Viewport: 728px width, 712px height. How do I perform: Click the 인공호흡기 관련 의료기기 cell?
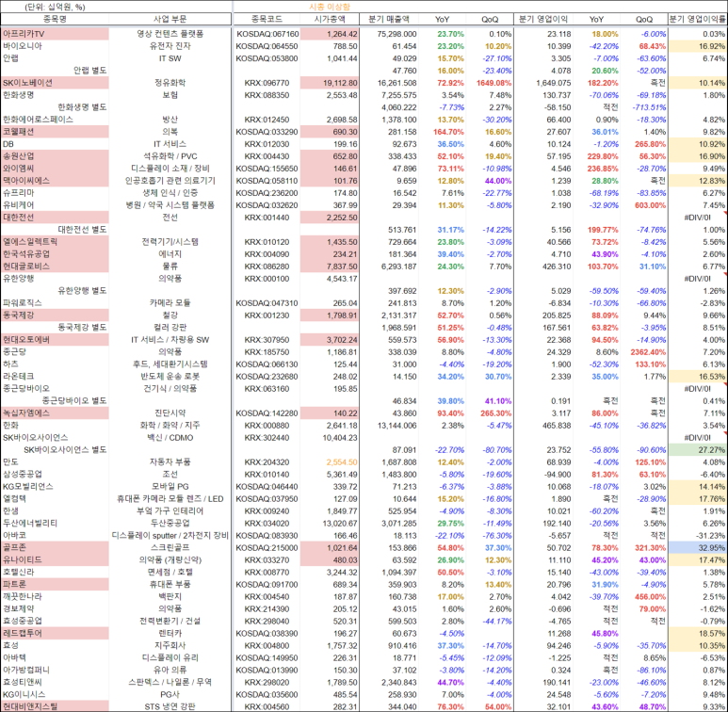coord(170,181)
